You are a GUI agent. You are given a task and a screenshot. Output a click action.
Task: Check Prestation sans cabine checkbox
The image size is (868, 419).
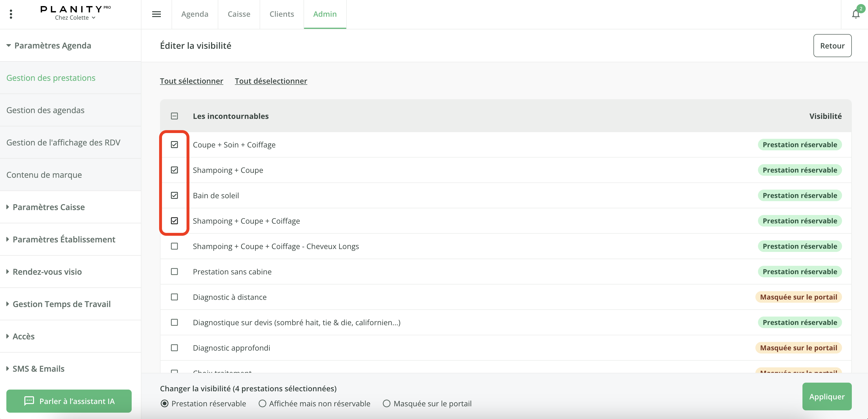(x=174, y=272)
